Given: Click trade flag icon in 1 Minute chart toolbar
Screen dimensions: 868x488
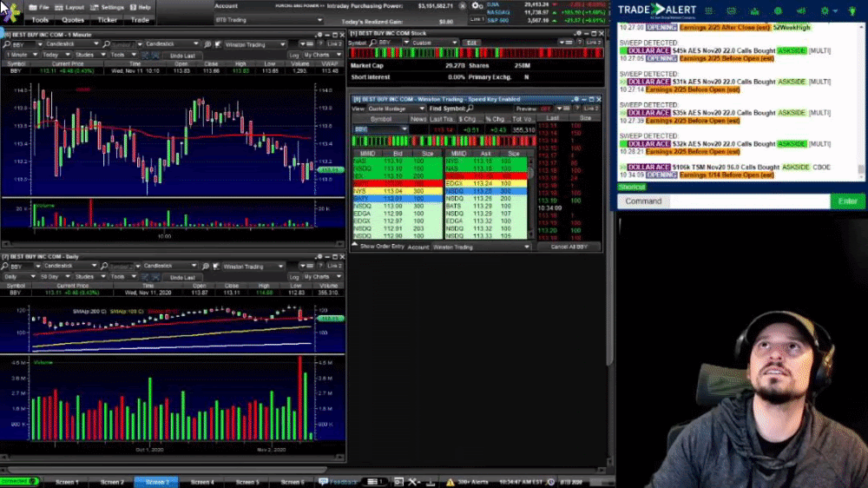Looking at the screenshot, I should click(x=218, y=44).
